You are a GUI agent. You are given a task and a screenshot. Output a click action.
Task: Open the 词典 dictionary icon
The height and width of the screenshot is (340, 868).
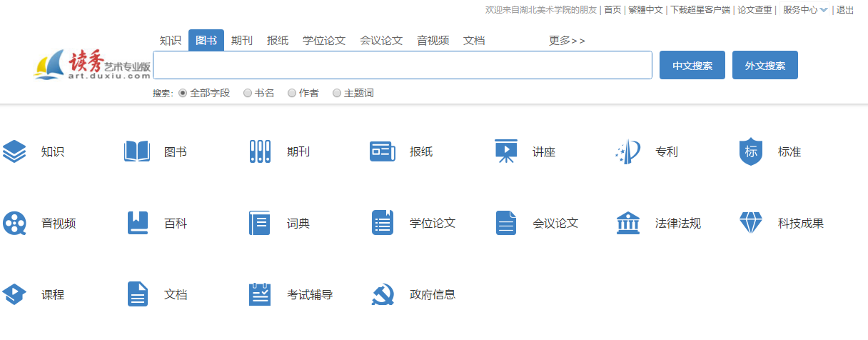point(260,224)
